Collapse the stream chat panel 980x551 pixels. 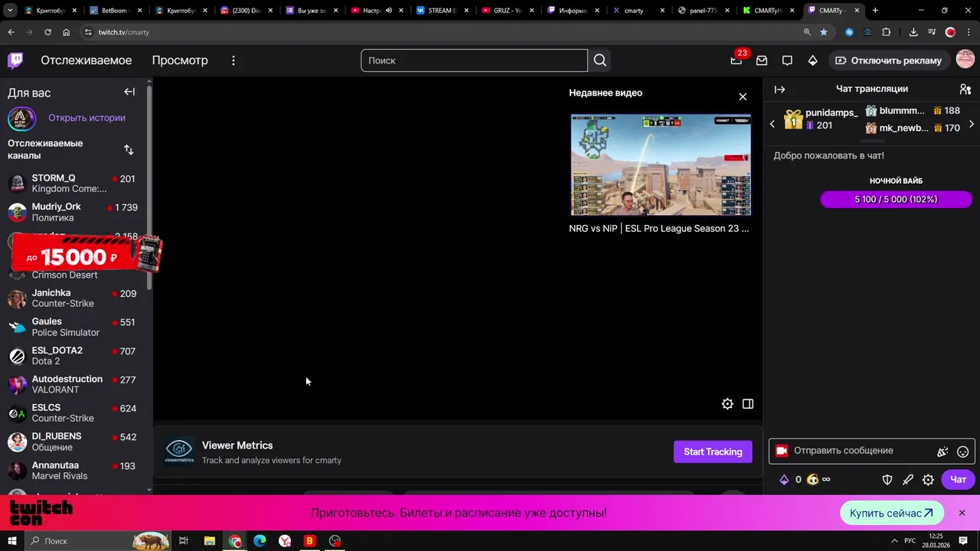pyautogui.click(x=779, y=89)
